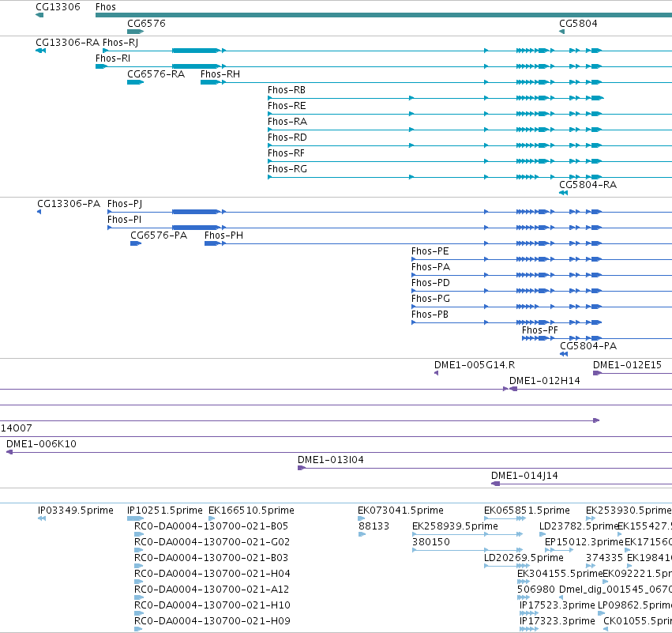This screenshot has width=672, height=633.
Task: Click EST label RC0-DA0004-130700-021-H10
Action: click(x=212, y=605)
